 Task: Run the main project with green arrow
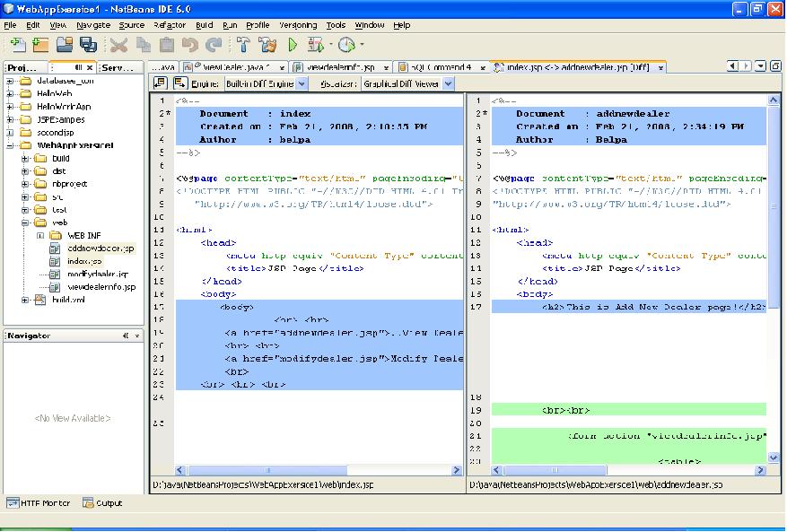click(293, 45)
